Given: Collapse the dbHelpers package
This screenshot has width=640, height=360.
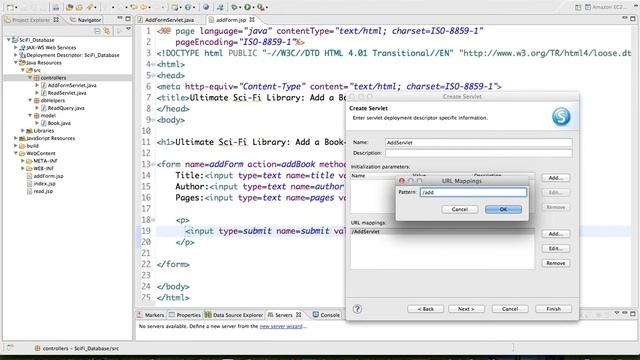Looking at the screenshot, I should 30,100.
